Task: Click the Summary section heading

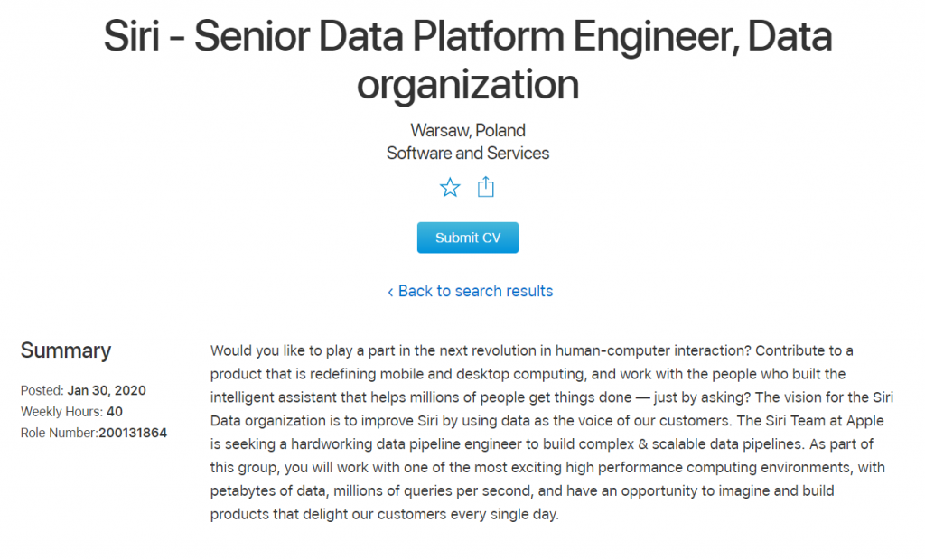Action: 66,350
